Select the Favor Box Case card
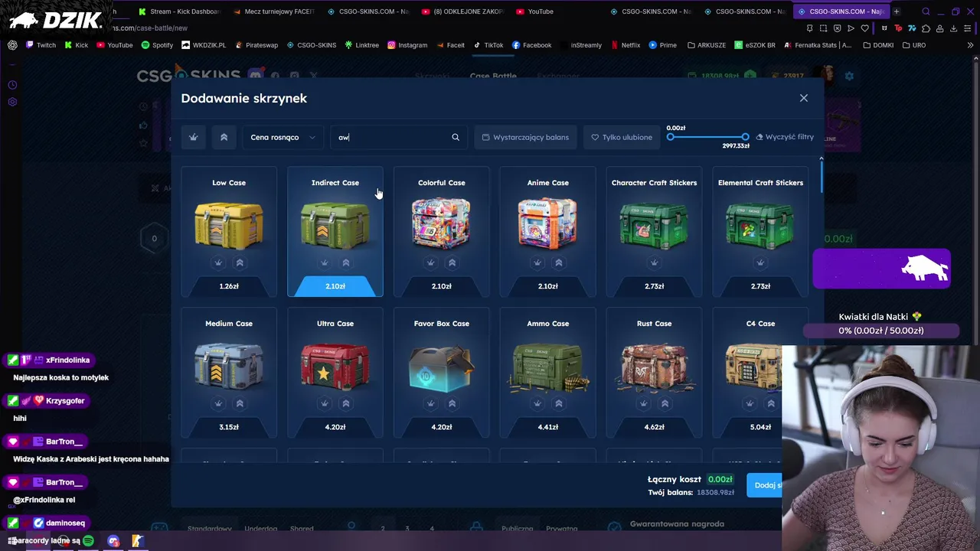 [442, 373]
